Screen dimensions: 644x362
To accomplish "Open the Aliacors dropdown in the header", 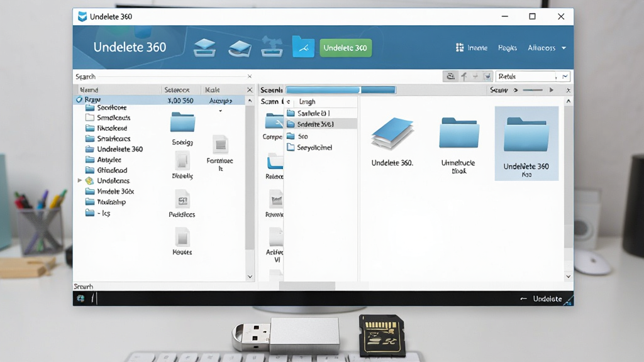I will point(547,48).
